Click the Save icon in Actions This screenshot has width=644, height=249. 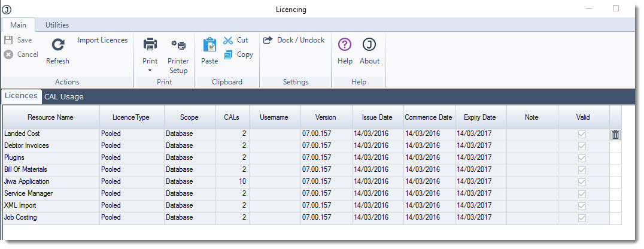pos(8,40)
